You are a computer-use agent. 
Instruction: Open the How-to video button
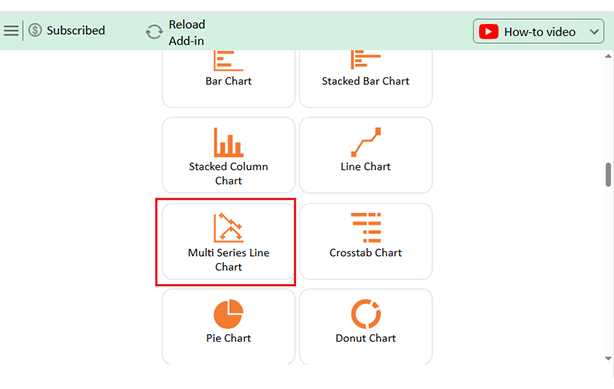[538, 31]
